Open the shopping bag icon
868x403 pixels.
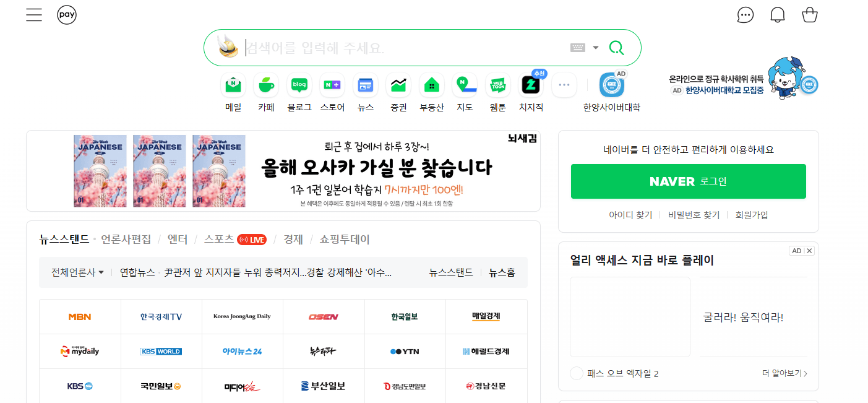(810, 15)
